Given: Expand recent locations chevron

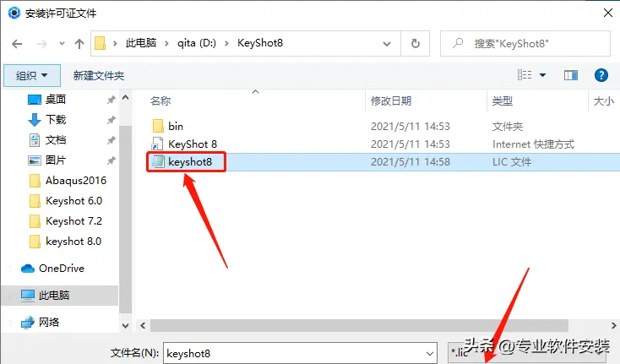Looking at the screenshot, I should click(62, 43).
